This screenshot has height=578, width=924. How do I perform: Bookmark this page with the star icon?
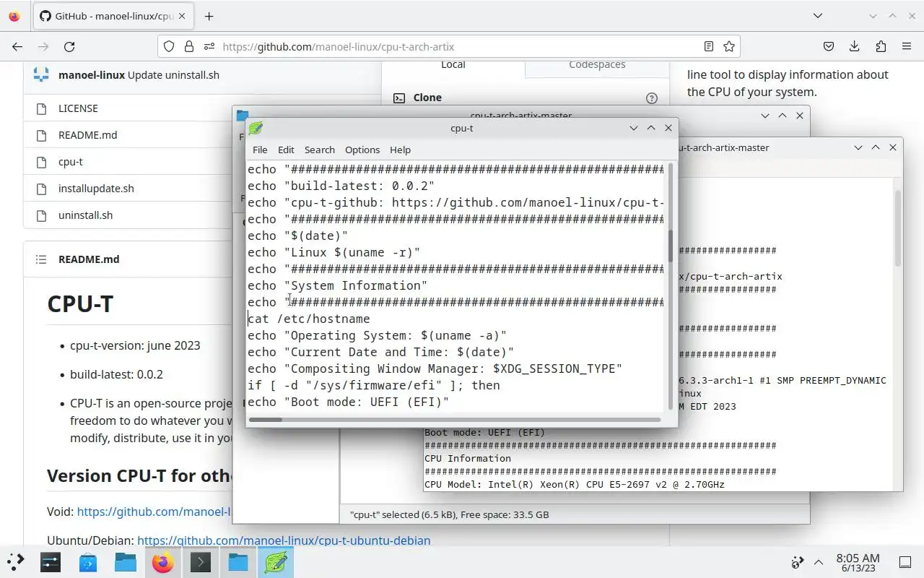pos(729,46)
